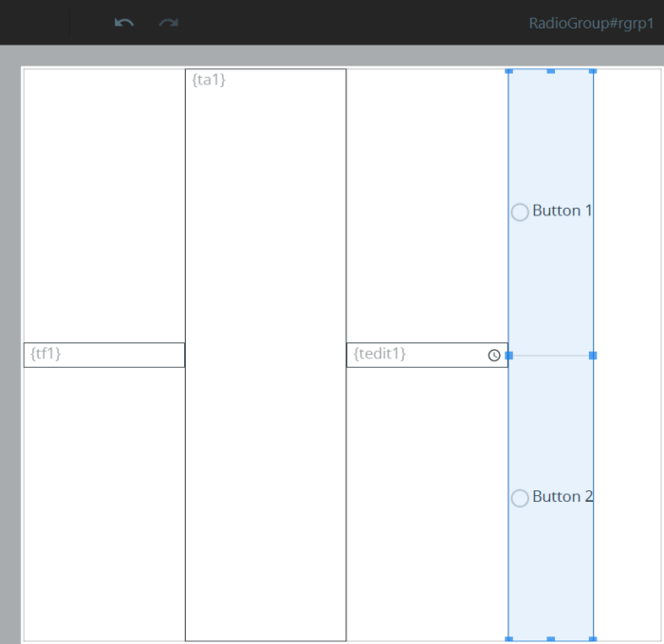Click the radio group's top-middle resize handle
The image size is (664, 644).
pos(551,70)
